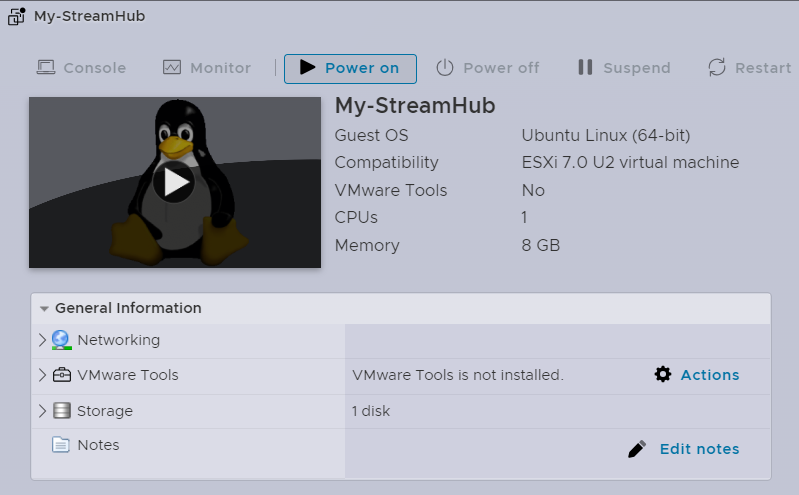
Task: Click the Suspend pause icon
Action: click(585, 68)
